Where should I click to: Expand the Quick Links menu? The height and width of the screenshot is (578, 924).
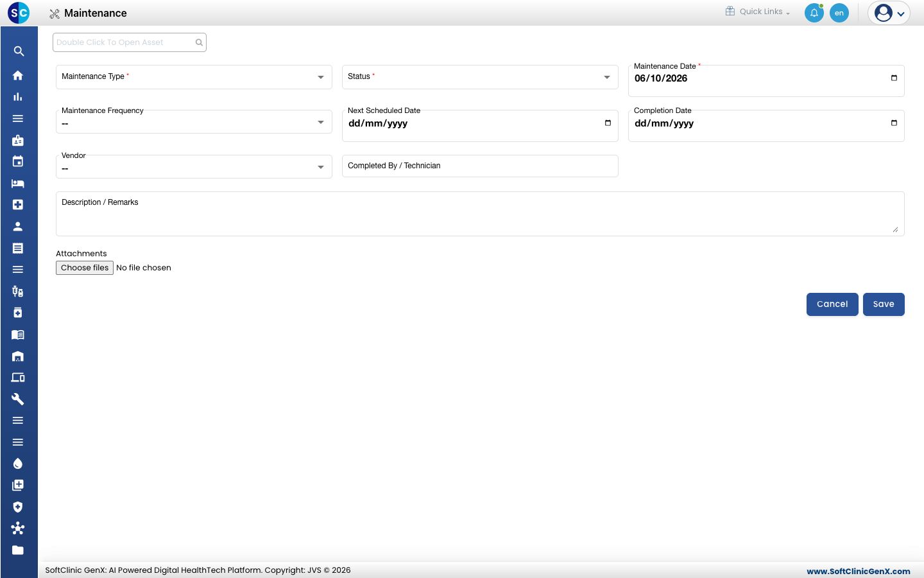pyautogui.click(x=758, y=12)
